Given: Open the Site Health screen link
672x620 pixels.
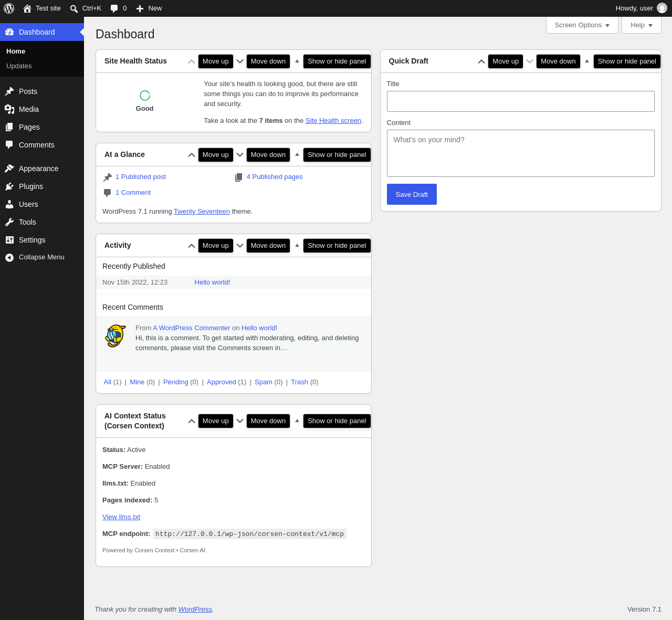Looking at the screenshot, I should [333, 121].
